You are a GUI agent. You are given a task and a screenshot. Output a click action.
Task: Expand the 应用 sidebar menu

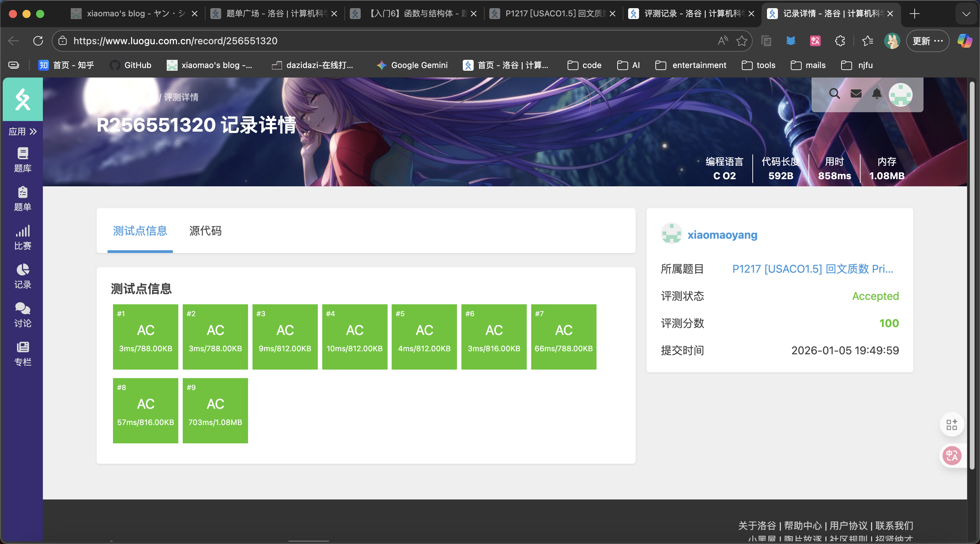(x=22, y=132)
